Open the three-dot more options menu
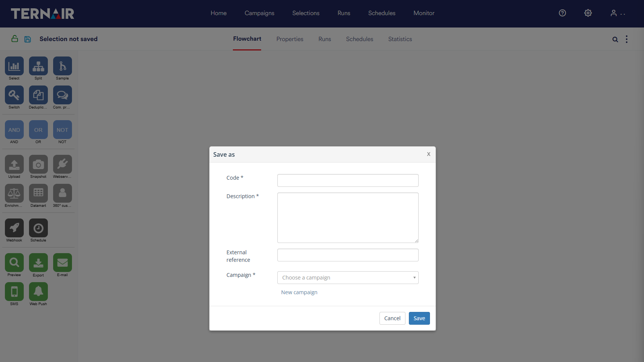Image resolution: width=644 pixels, height=362 pixels. click(627, 39)
